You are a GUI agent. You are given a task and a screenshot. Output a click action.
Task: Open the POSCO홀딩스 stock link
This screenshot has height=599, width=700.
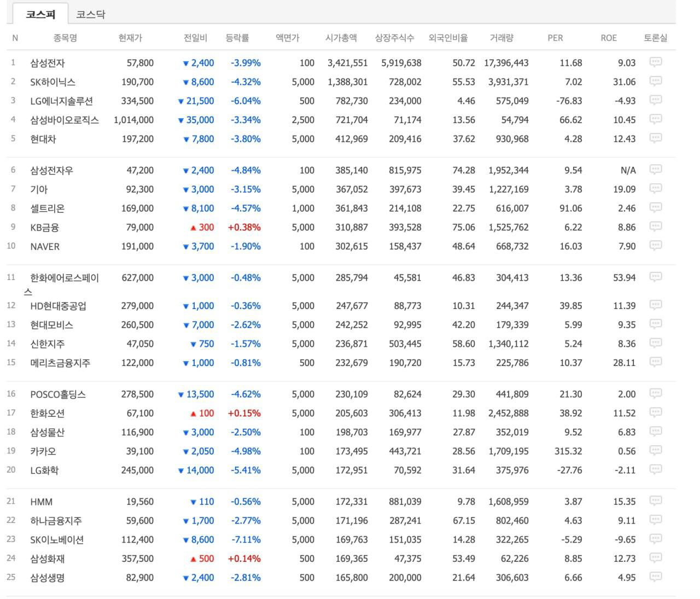[58, 394]
